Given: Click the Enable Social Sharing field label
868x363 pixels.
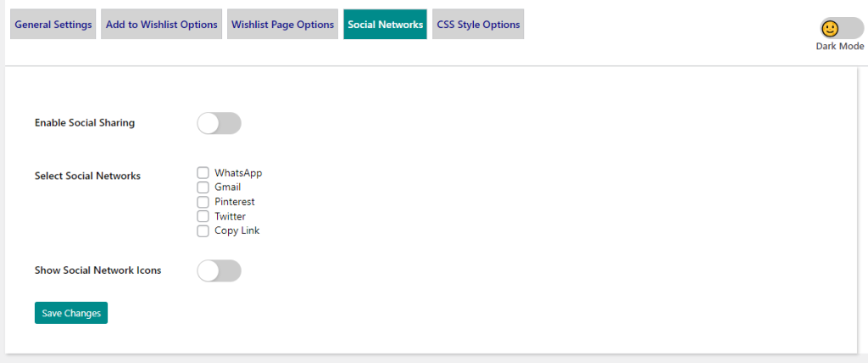Looking at the screenshot, I should (x=85, y=123).
